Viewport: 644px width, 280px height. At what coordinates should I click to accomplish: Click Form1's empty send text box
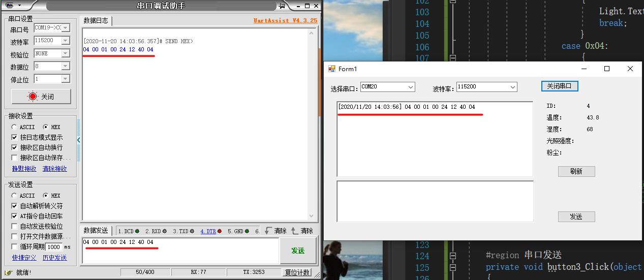tap(435, 201)
